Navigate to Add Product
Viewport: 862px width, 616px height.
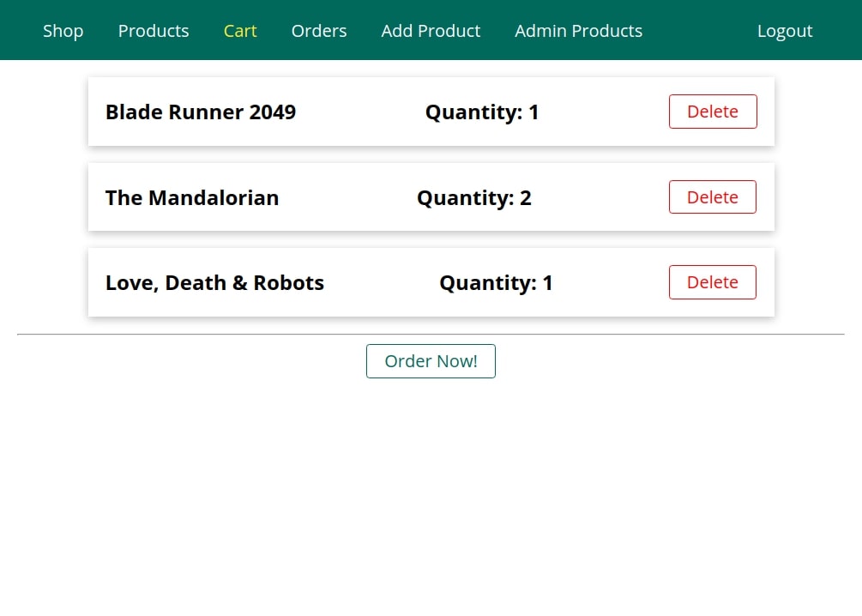431,31
